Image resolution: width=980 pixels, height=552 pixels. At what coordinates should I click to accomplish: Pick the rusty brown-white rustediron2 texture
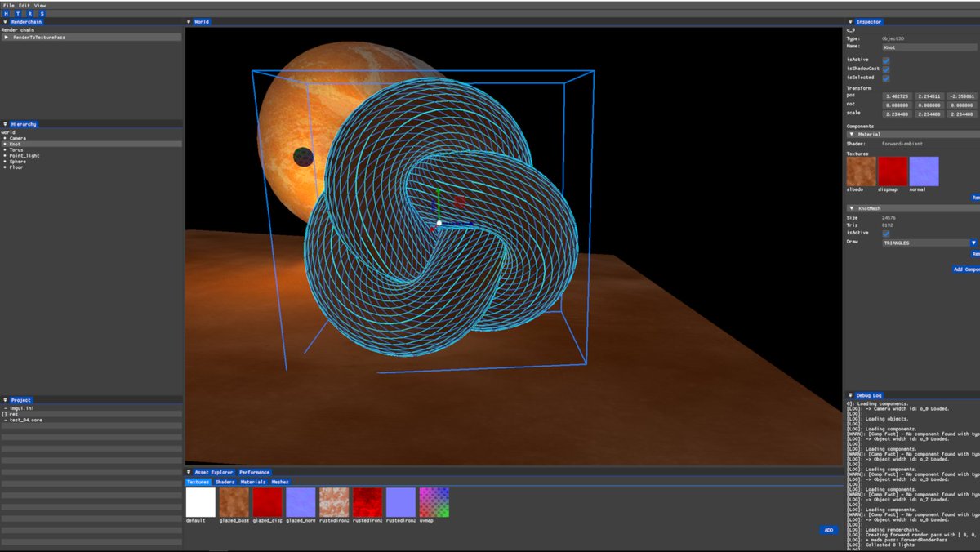334,502
